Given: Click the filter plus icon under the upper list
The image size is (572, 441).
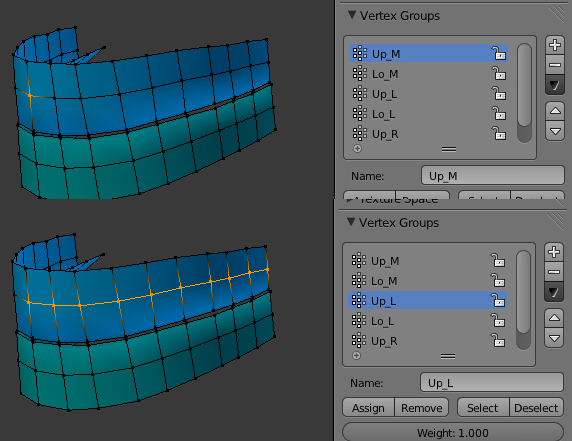Looking at the screenshot, I should coord(358,148).
